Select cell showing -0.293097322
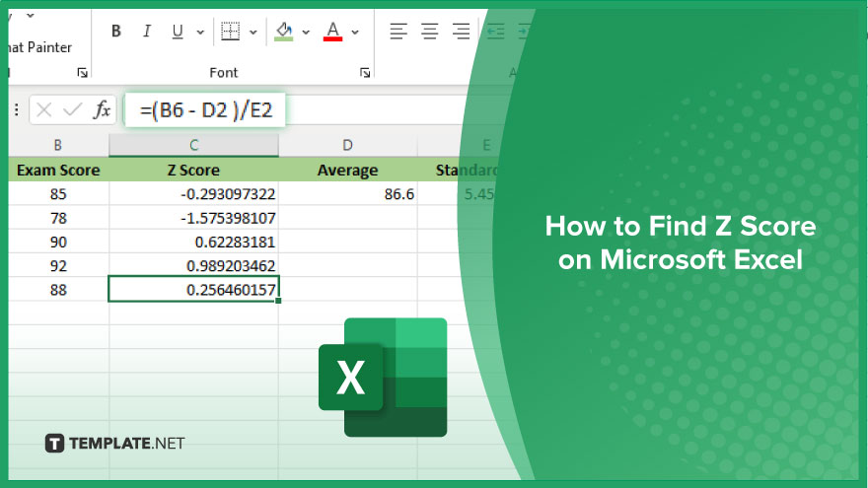 (193, 194)
